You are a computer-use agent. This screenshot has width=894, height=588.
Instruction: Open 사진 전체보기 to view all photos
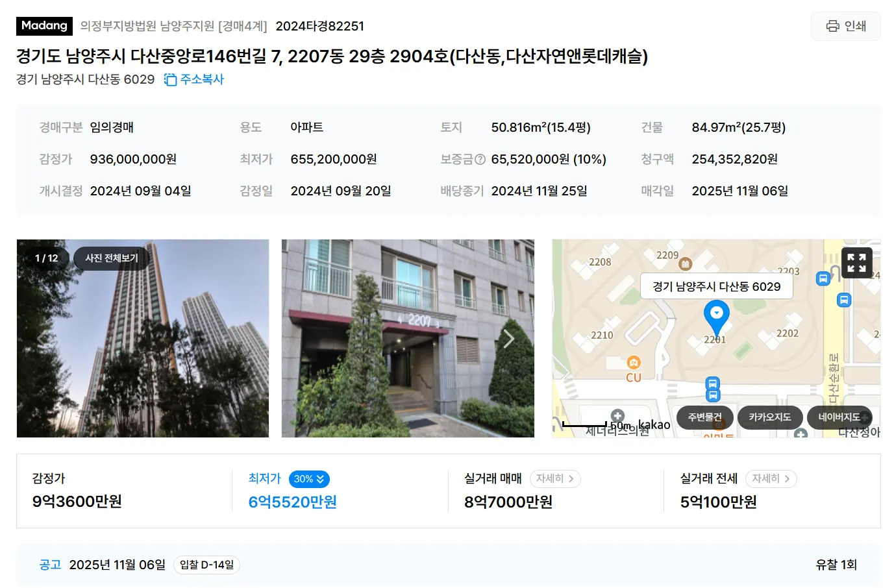click(112, 258)
